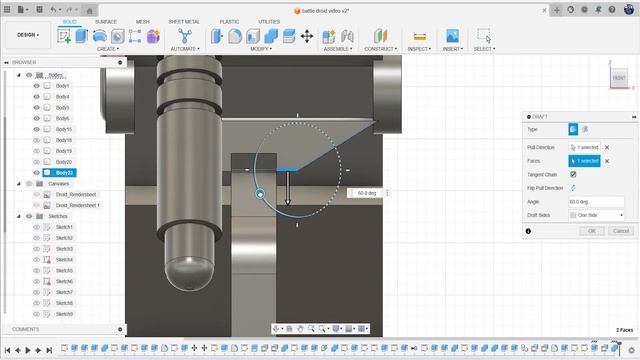This screenshot has height=360, width=640.
Task: Toggle visibility of Body1
Action: (x=36, y=86)
